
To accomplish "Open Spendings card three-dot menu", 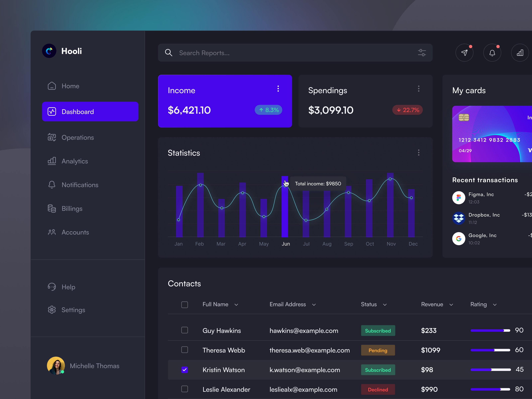I will [418, 88].
